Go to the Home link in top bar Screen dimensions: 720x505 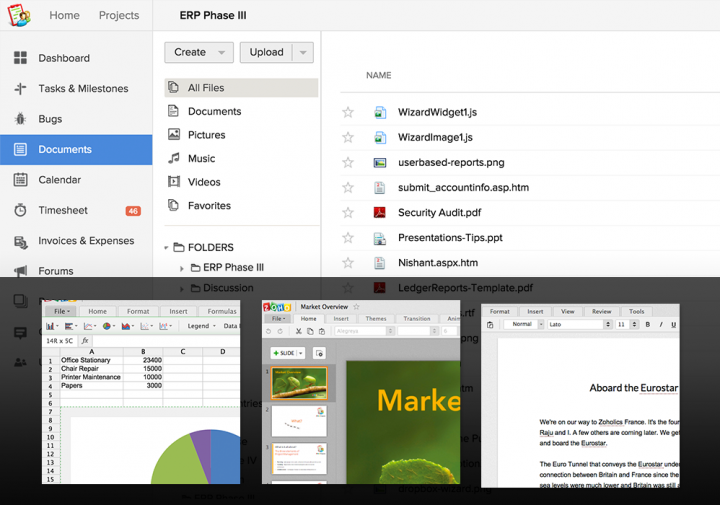pos(64,15)
